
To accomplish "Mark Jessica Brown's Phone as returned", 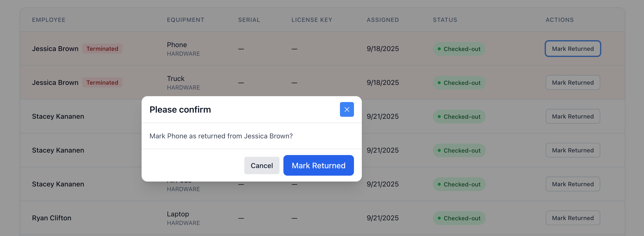I will pyautogui.click(x=572, y=49).
